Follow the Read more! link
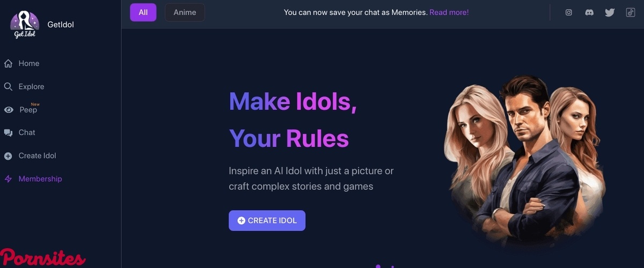 [449, 12]
